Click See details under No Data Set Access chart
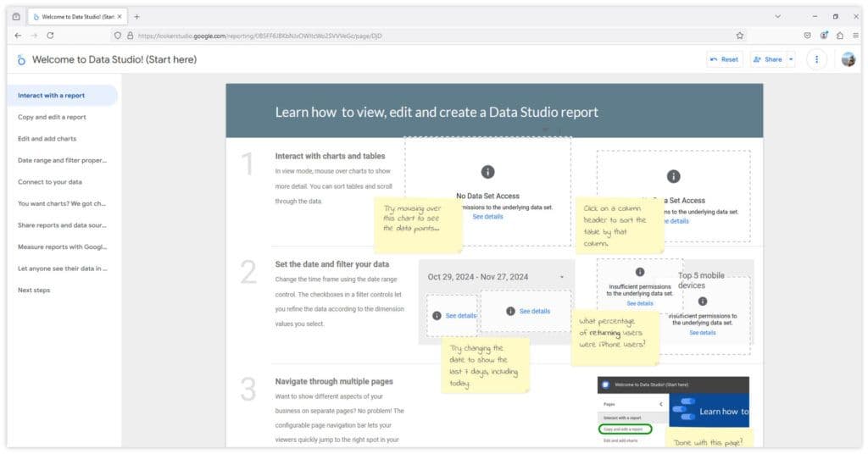Image resolution: width=868 pixels, height=454 pixels. pyautogui.click(x=487, y=217)
